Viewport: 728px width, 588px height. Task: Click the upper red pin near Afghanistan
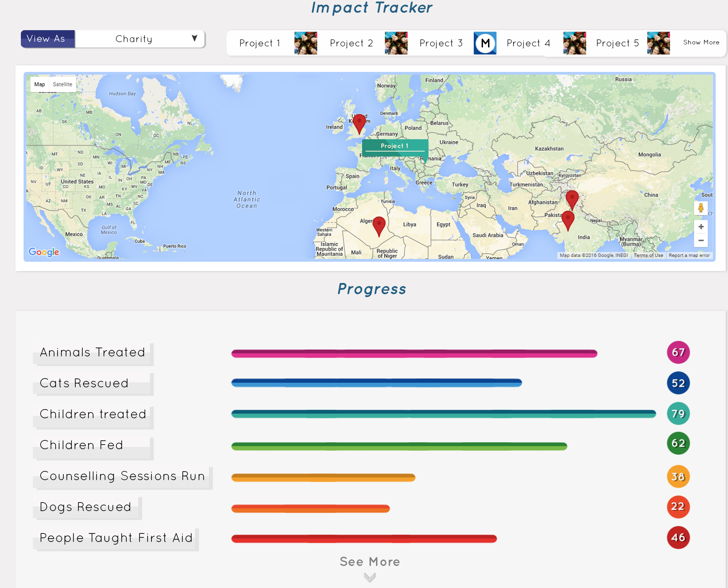(572, 200)
